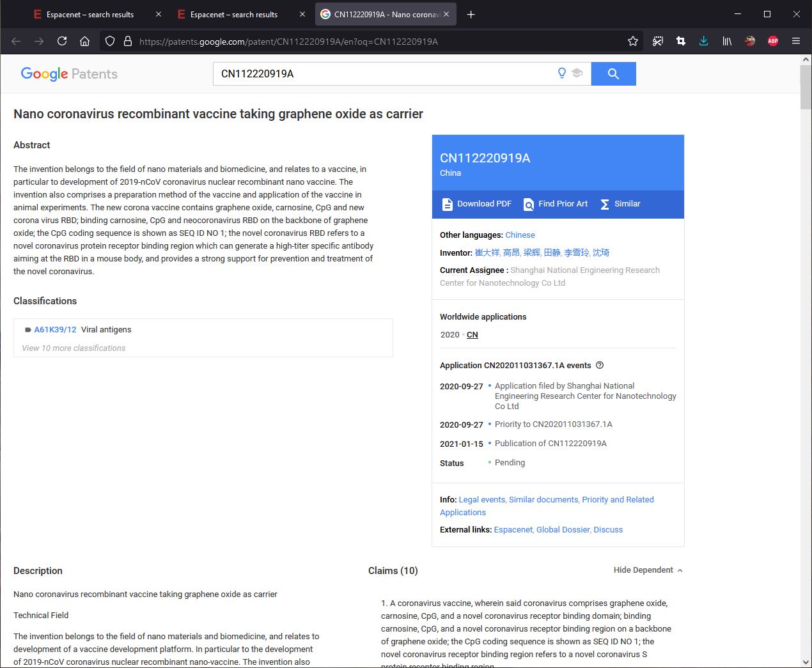Collapse dependent claims with Hide Dependent
The width and height of the screenshot is (812, 668).
(648, 570)
